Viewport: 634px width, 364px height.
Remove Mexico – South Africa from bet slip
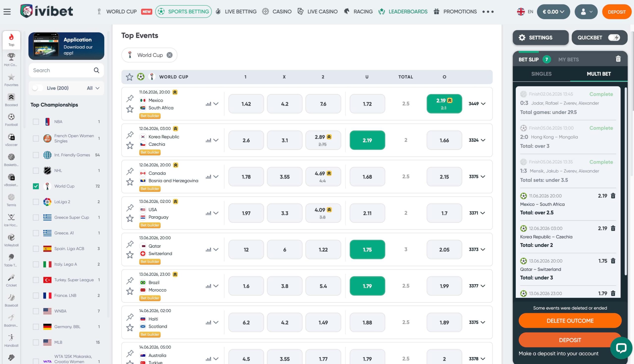[x=613, y=196]
